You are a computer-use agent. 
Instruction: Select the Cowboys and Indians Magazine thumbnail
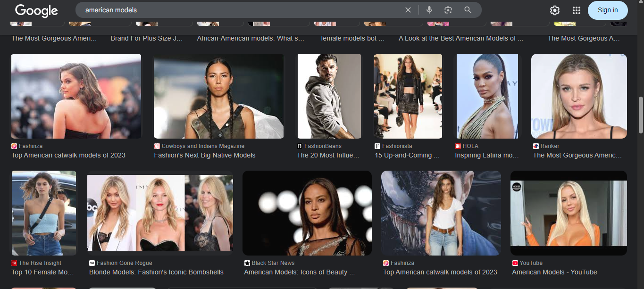[x=218, y=96]
